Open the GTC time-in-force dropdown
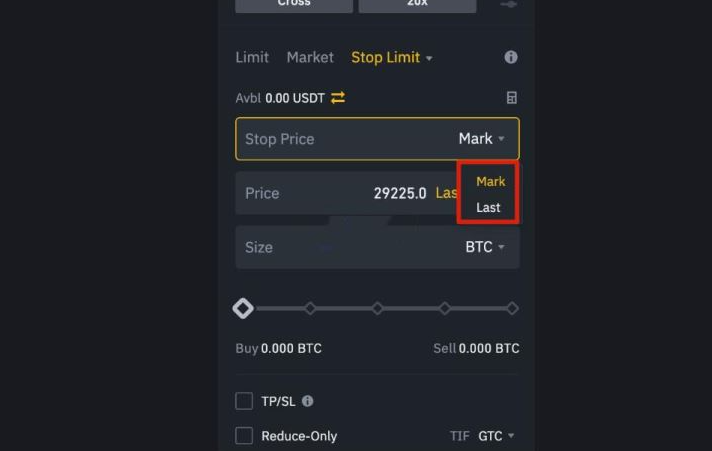The width and height of the screenshot is (712, 451). pyautogui.click(x=496, y=436)
